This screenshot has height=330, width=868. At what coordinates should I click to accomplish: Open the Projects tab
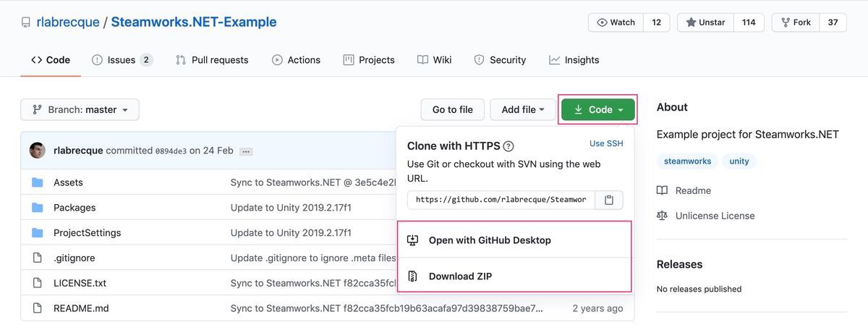(369, 60)
